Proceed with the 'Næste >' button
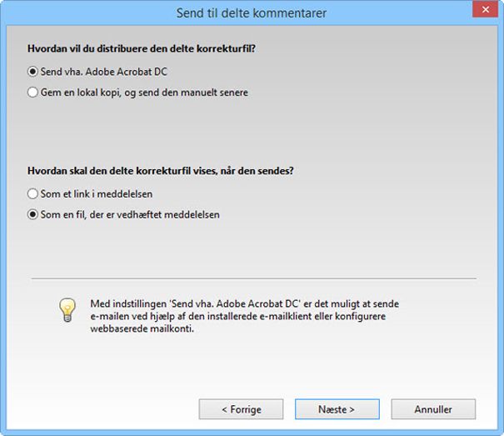This screenshot has height=436, width=504. pyautogui.click(x=337, y=409)
